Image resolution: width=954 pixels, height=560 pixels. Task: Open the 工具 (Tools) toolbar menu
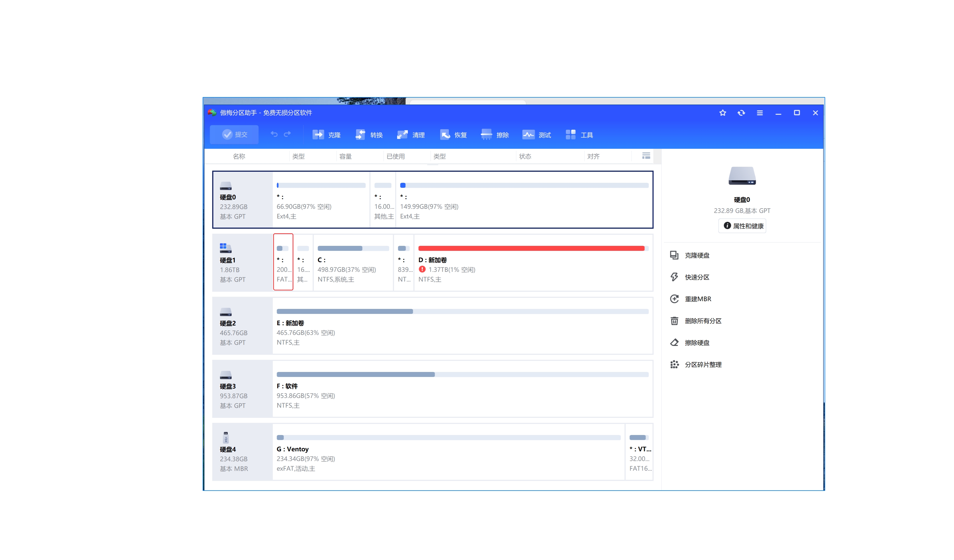[579, 135]
